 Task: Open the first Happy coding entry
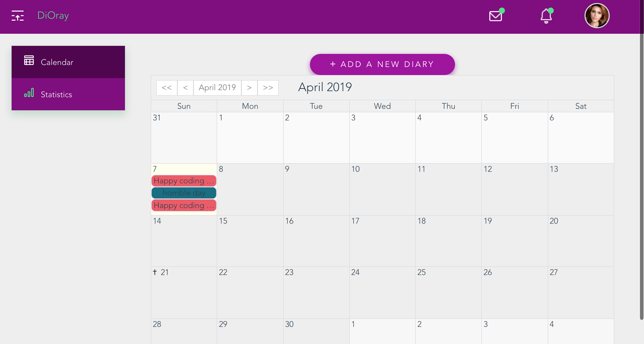click(x=184, y=181)
